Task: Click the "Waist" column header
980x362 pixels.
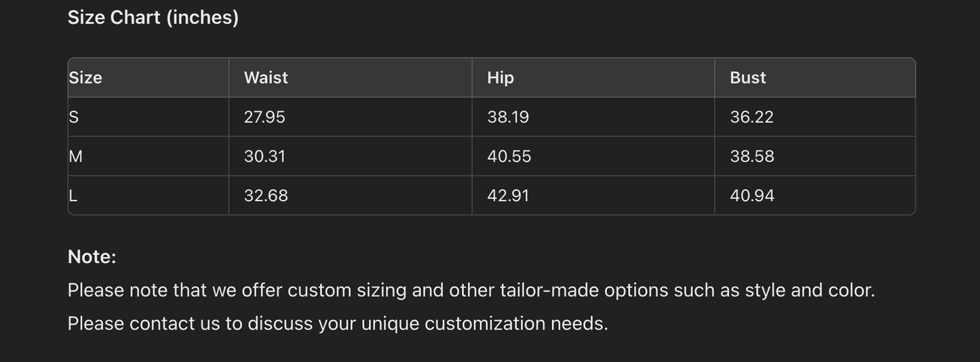Action: (x=266, y=78)
